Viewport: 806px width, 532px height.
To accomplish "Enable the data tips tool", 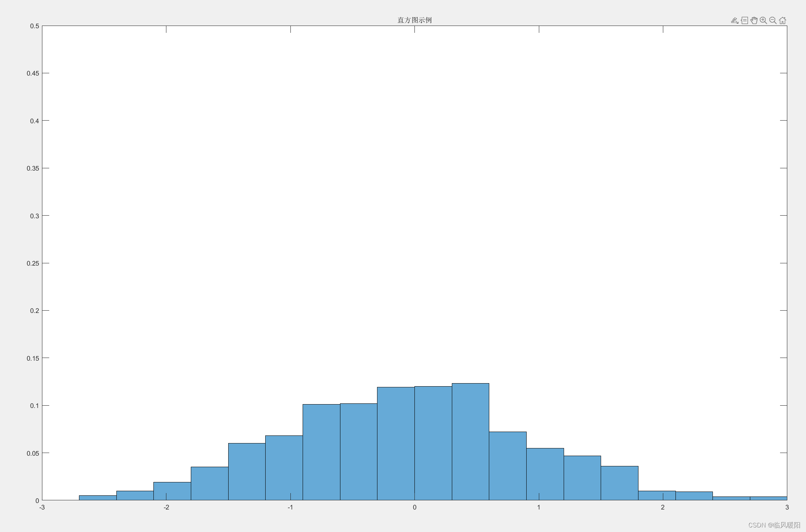I will pos(744,21).
